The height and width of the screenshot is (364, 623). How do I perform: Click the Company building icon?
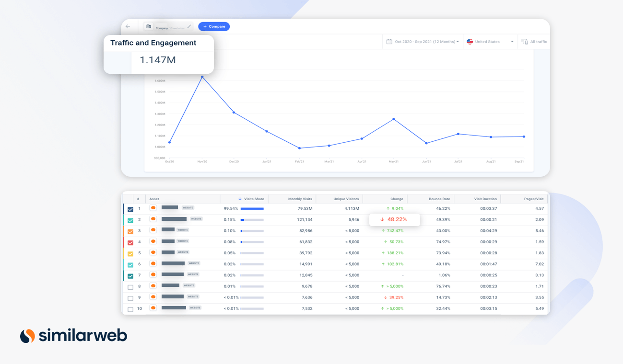click(x=149, y=26)
